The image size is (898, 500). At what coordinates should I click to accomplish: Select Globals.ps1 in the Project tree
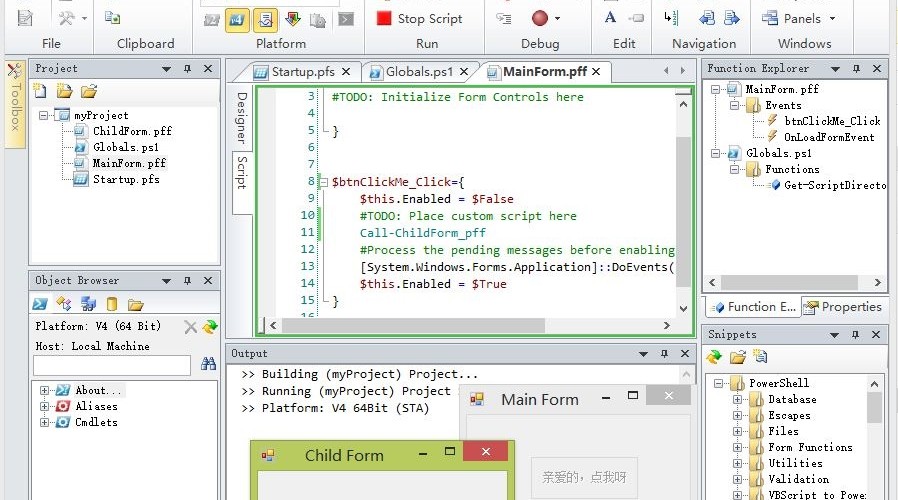click(x=125, y=147)
